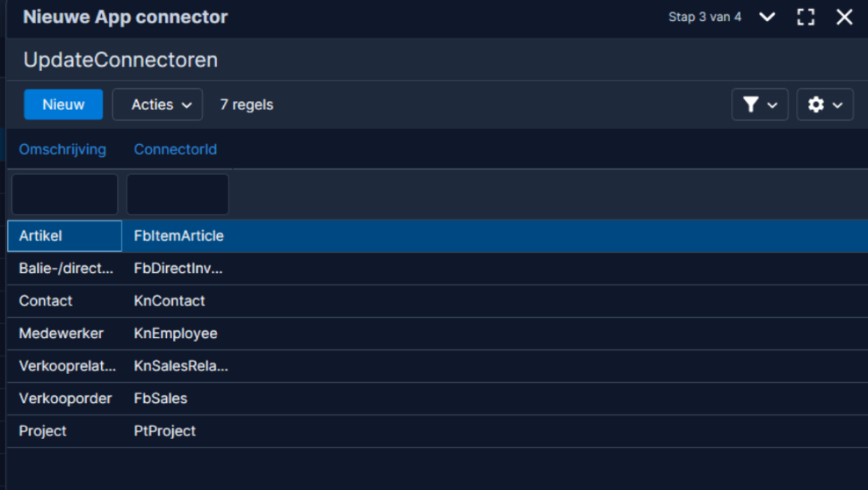Viewport: 868px width, 490px height.
Task: Open the Acties dropdown menu
Action: [x=157, y=104]
